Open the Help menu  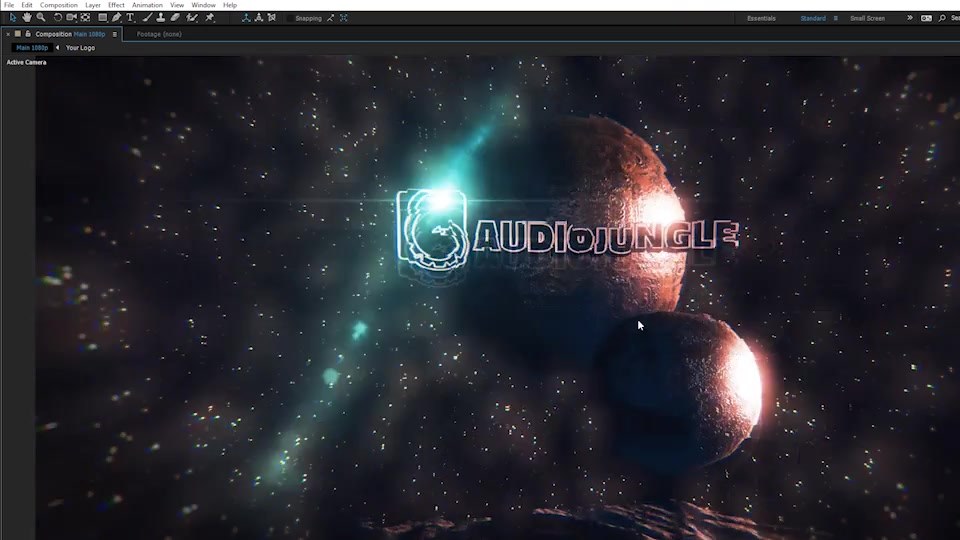pyautogui.click(x=230, y=5)
